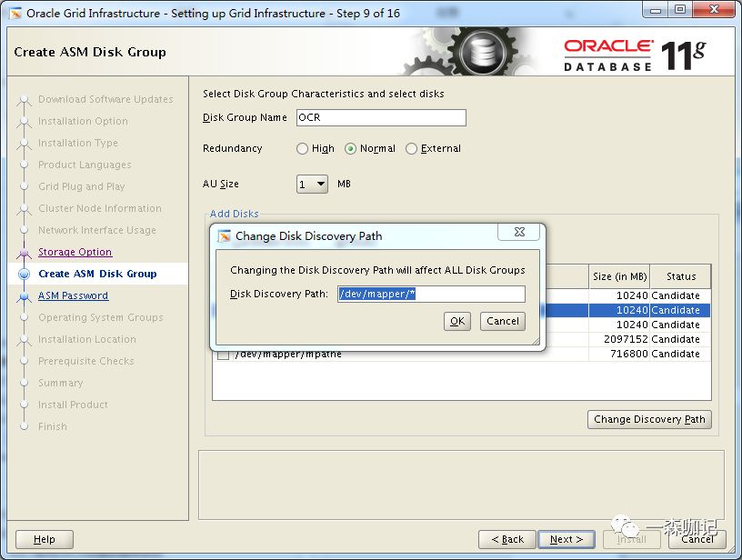Viewport: 742px width, 560px height.
Task: Close the Change Disk Discovery Path dialog
Action: (519, 232)
